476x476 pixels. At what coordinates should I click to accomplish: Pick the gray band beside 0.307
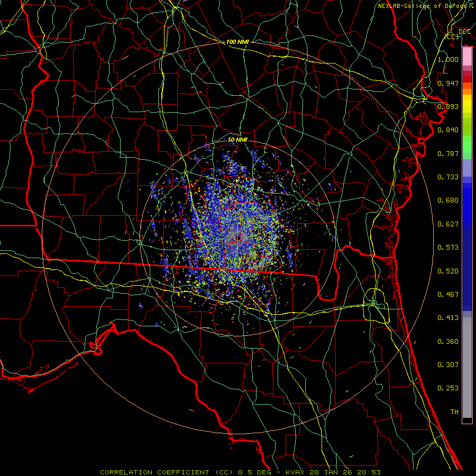[x=467, y=368]
